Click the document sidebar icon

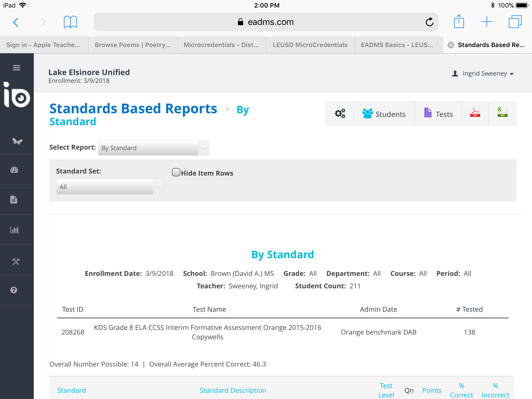[x=14, y=199]
